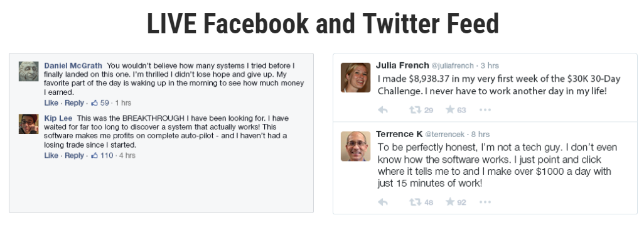Click reply arrow on Julia French's tweet

point(383,110)
